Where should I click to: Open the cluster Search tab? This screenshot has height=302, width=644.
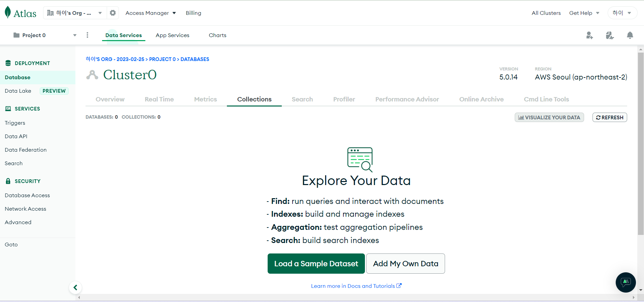click(302, 99)
